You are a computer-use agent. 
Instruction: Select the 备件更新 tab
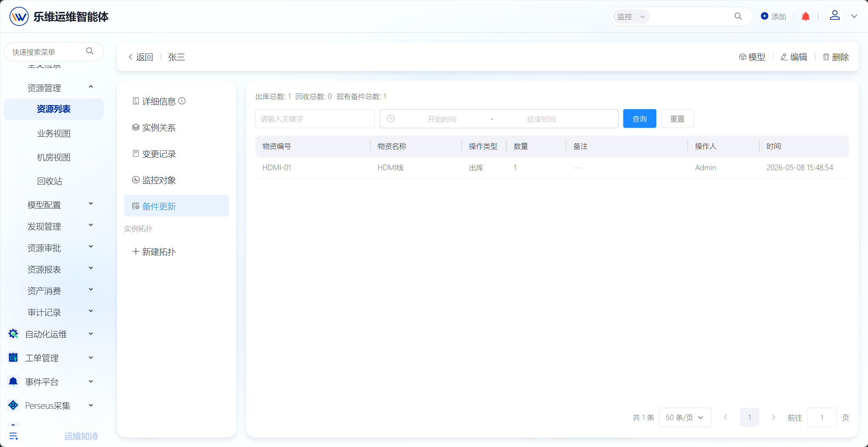tap(177, 206)
